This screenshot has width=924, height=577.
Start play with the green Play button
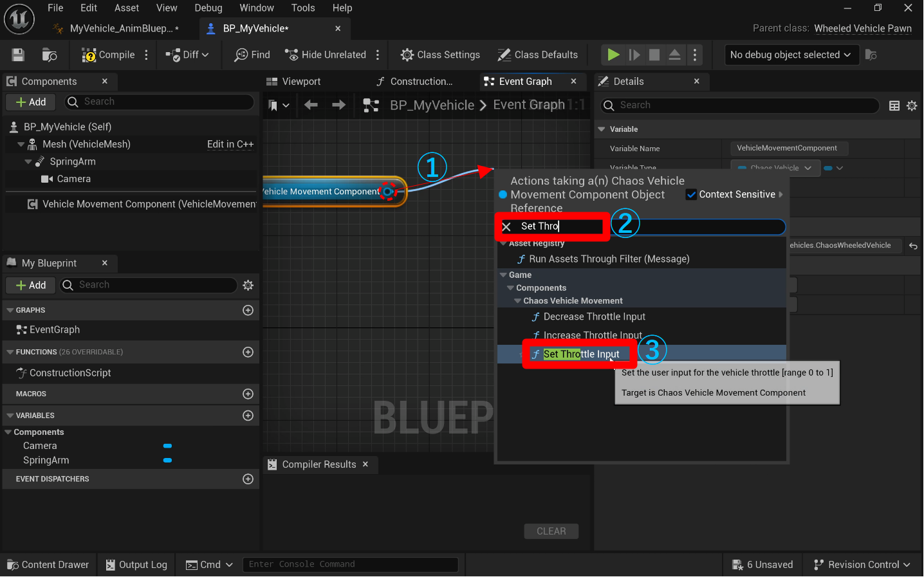point(613,55)
